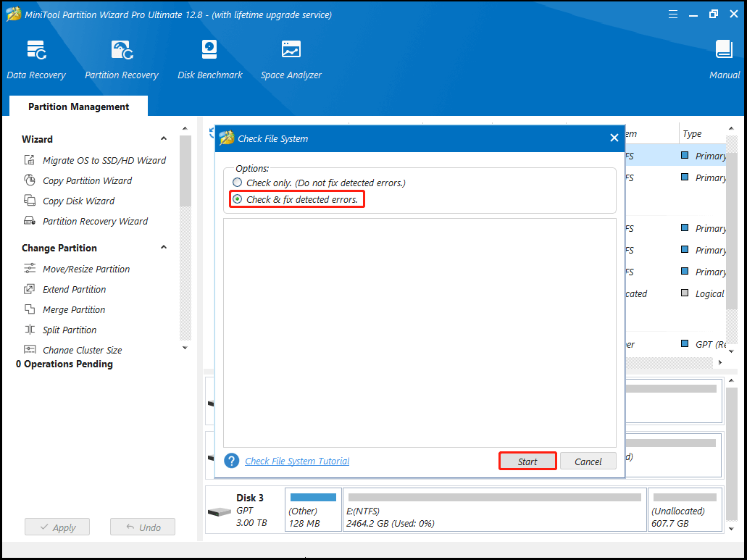Open the Check File System Tutorial link
Viewport: 747px width, 560px height.
pos(296,461)
